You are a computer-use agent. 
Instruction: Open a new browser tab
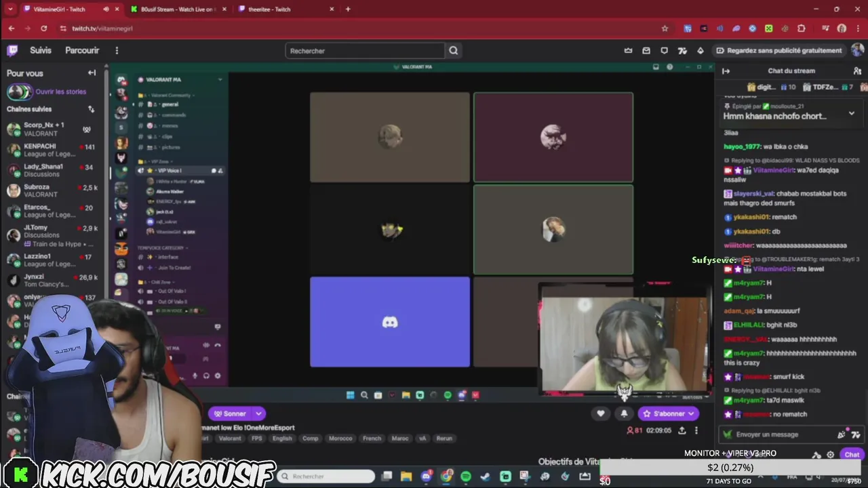coord(348,9)
